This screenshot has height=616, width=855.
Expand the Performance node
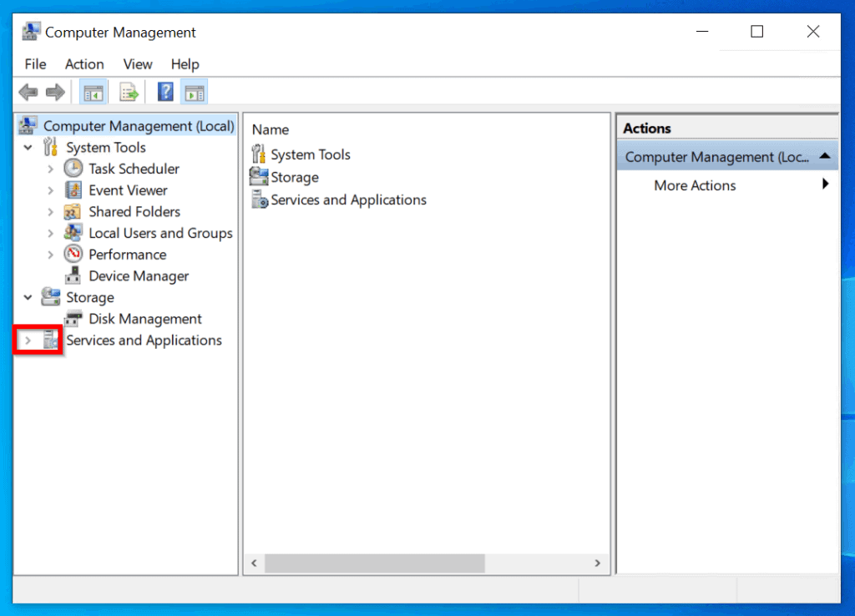51,255
